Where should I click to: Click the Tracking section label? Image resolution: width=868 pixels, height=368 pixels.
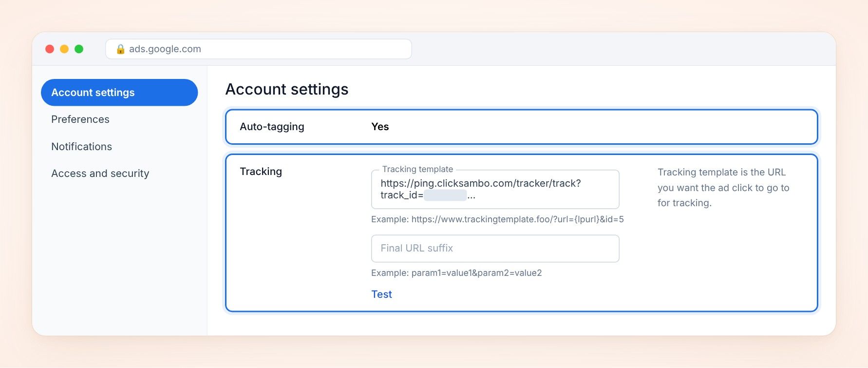261,172
